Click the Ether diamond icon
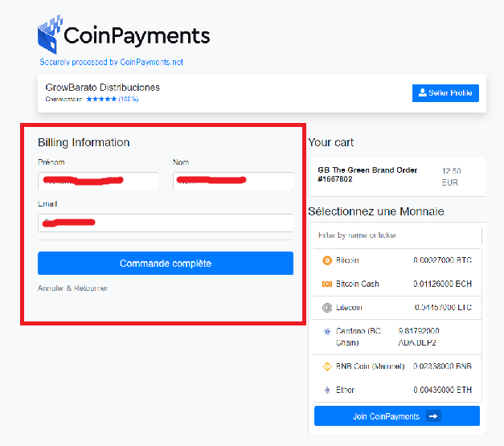 click(x=327, y=390)
